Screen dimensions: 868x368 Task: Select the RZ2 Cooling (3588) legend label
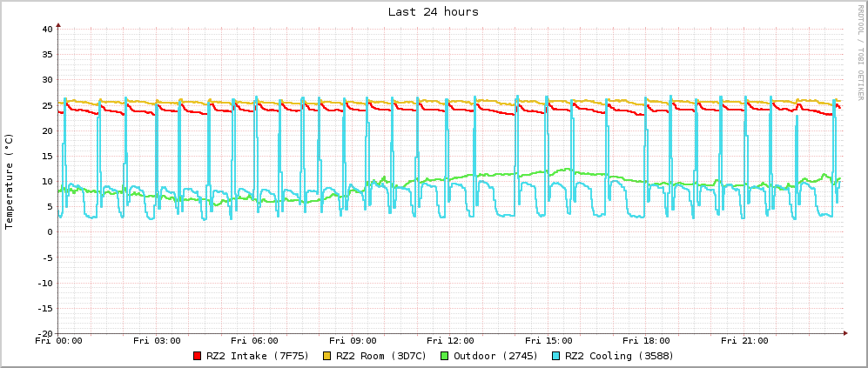tap(619, 356)
